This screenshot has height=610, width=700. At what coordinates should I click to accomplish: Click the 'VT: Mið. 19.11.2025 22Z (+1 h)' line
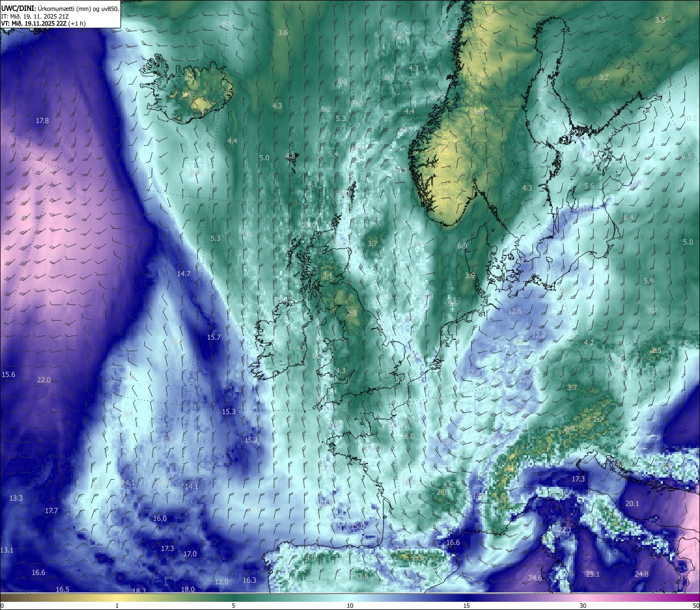43,24
